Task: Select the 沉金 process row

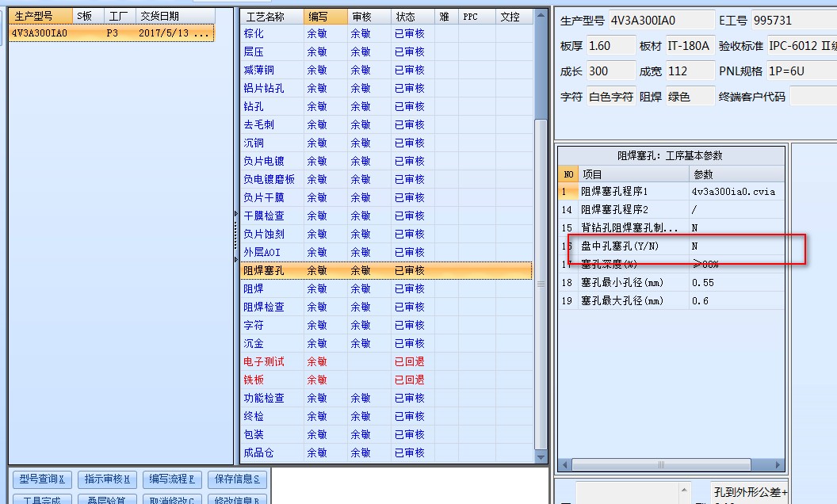Action: click(387, 343)
